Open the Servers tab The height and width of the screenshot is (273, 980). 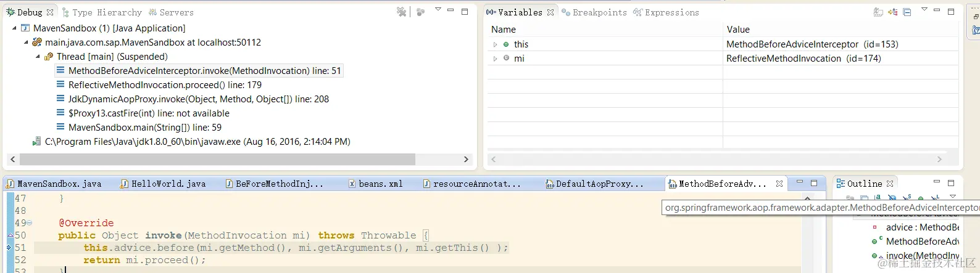point(171,12)
